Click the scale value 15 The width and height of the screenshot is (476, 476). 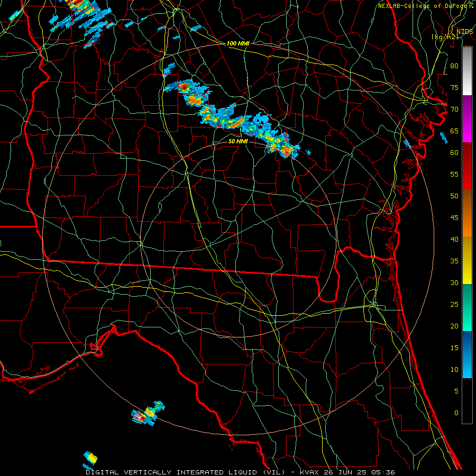click(x=454, y=348)
